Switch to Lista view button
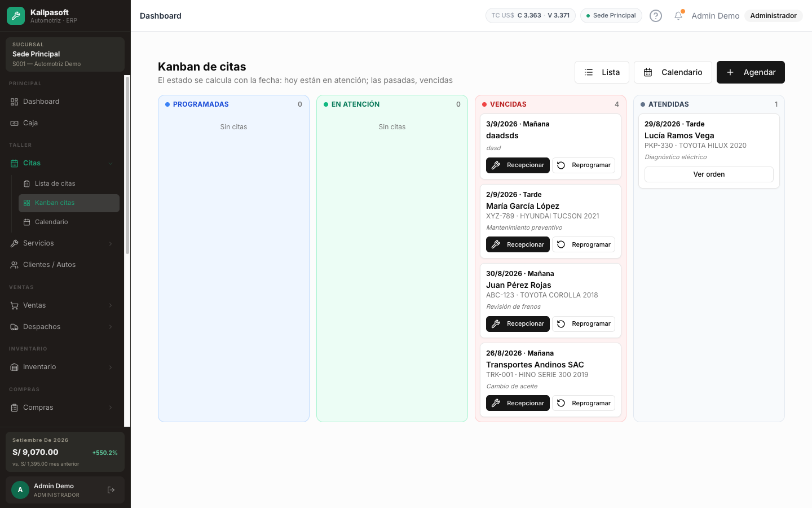 pos(602,72)
